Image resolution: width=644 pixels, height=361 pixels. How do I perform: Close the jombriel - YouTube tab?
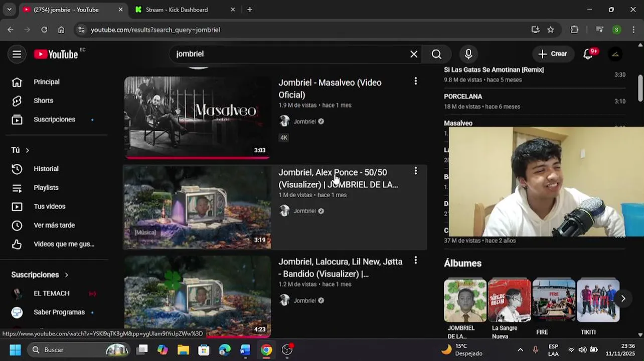coord(120,10)
